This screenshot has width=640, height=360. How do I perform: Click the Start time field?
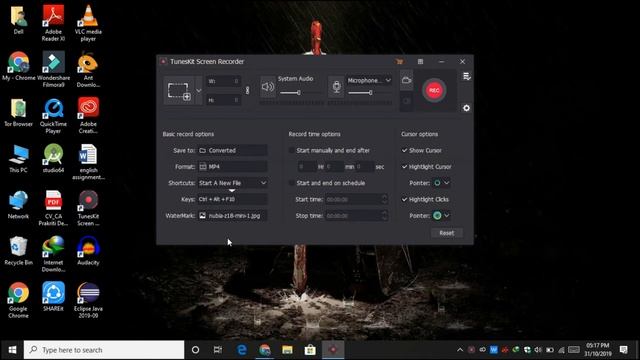pyautogui.click(x=356, y=200)
